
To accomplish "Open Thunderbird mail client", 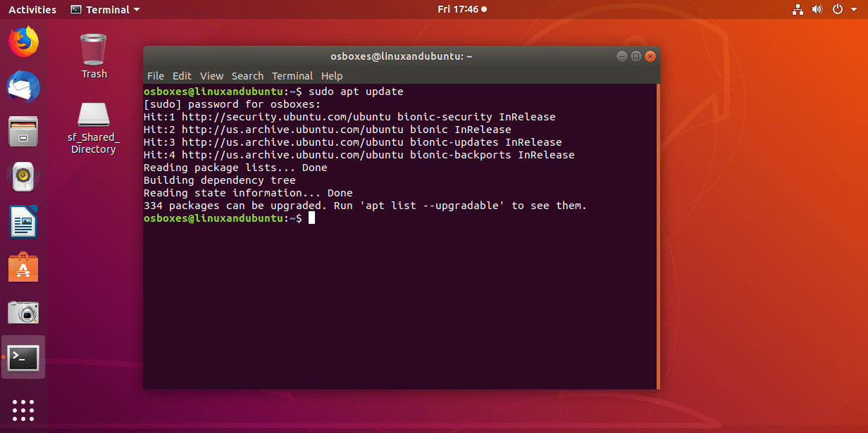I will (23, 87).
